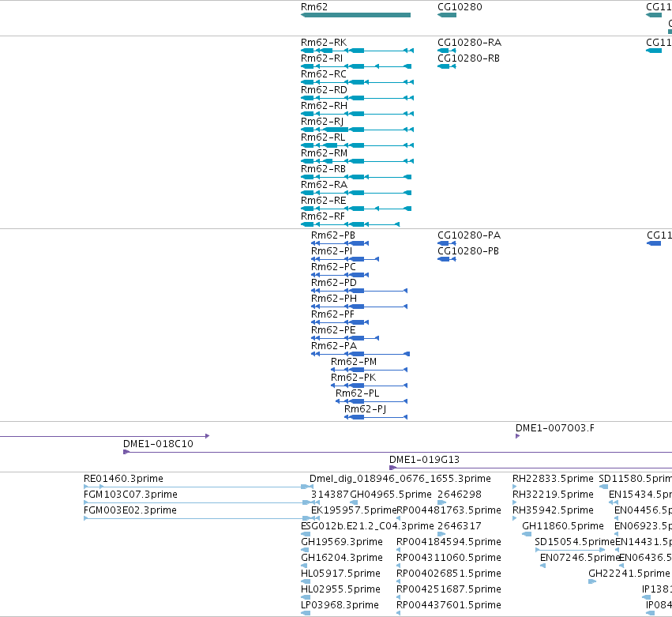The image size is (672, 617).
Task: Click RP004184594.5prime feature
Action: click(x=399, y=550)
